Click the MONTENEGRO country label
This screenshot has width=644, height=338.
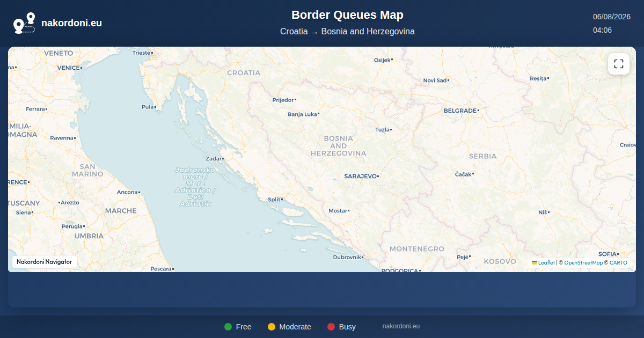click(417, 249)
